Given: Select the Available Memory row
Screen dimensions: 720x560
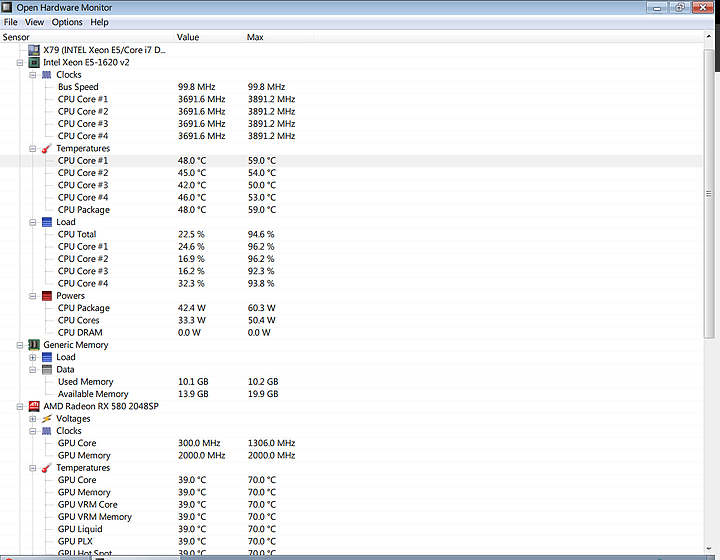Looking at the screenshot, I should coord(351,394).
